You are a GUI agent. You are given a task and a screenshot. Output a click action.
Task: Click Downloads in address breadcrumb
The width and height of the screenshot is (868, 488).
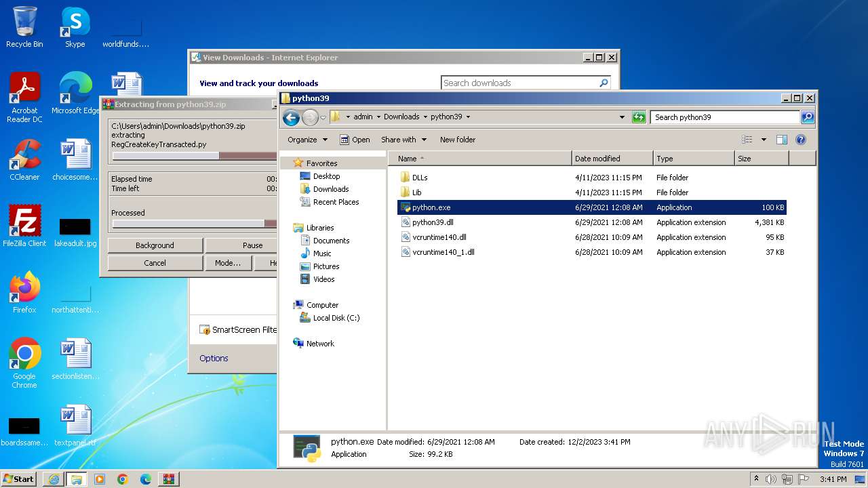pyautogui.click(x=401, y=117)
